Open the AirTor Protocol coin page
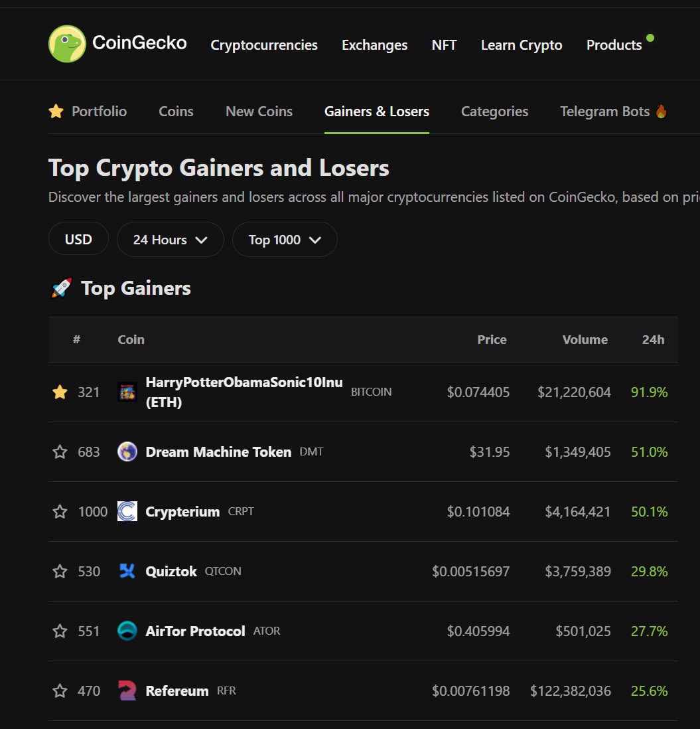Viewport: 700px width, 729px height. pyautogui.click(x=196, y=631)
